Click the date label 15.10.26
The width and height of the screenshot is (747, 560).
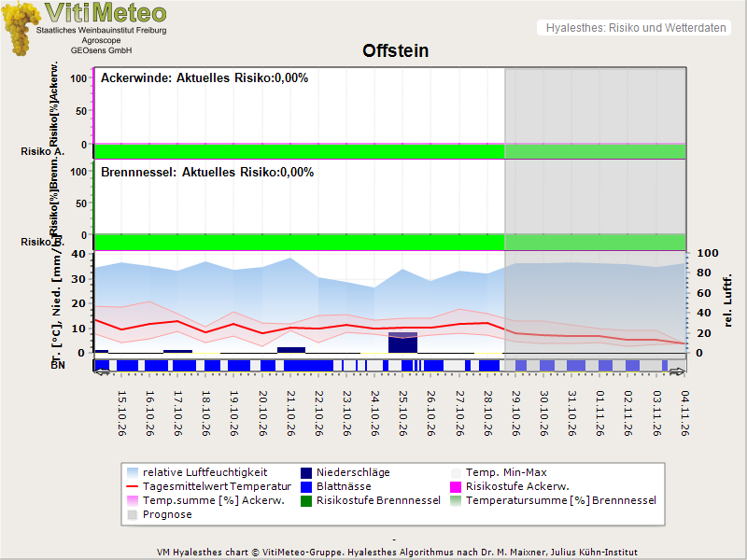122,413
